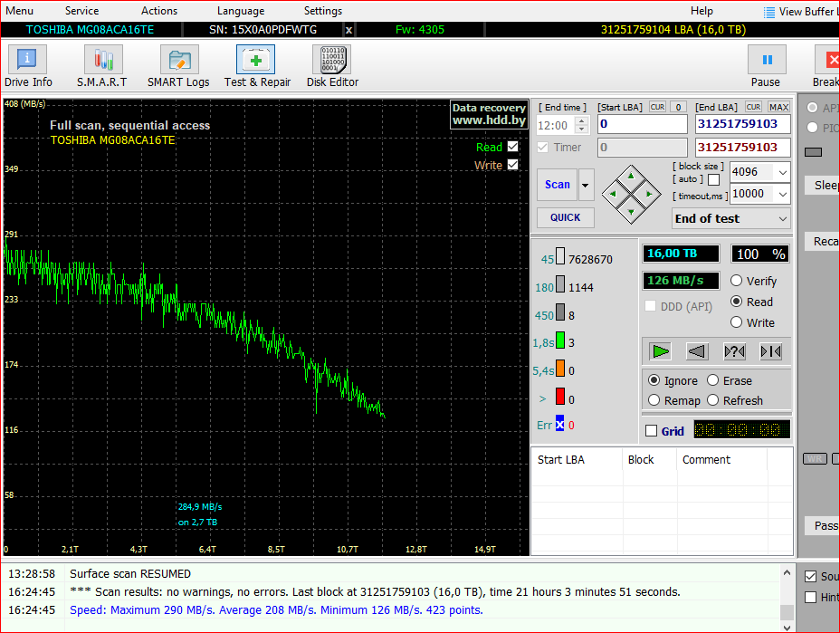
Task: Click the Start LBA input field
Action: tap(643, 124)
